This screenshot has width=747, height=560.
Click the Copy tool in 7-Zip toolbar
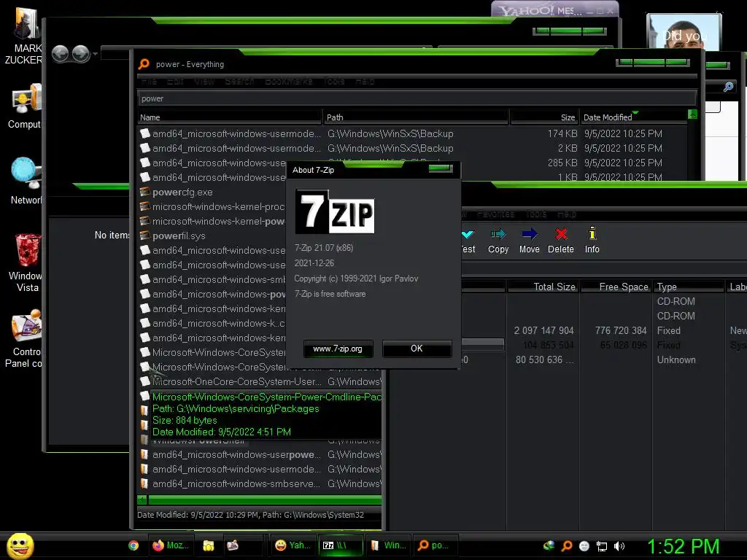[498, 240]
